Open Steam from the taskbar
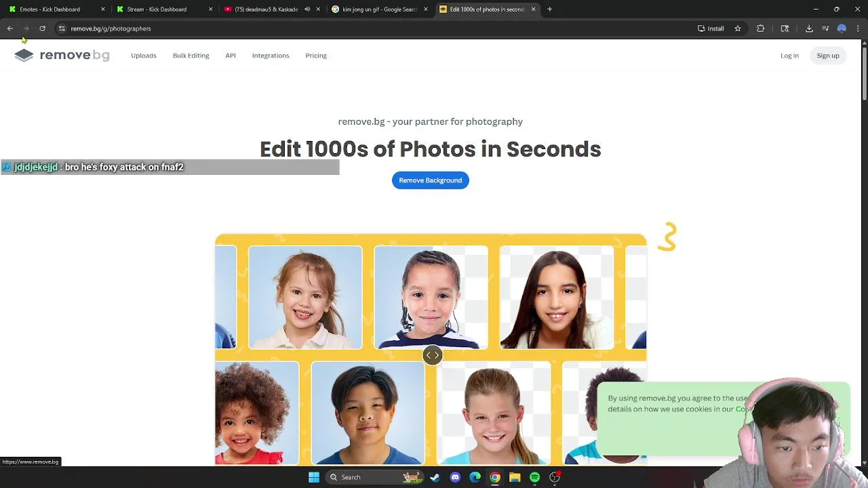This screenshot has height=488, width=868. tap(435, 477)
